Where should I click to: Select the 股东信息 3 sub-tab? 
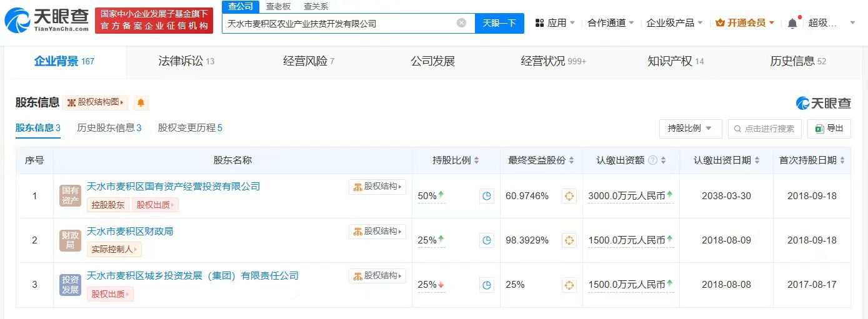pos(38,128)
